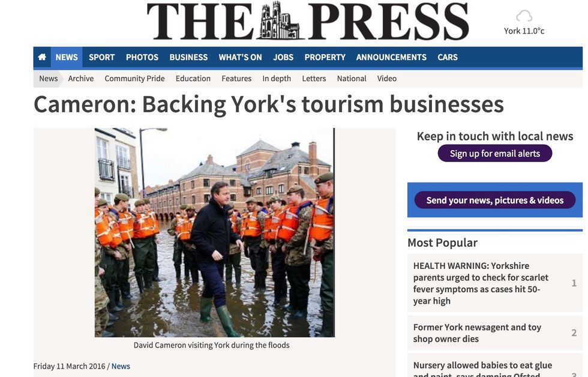Click the David Cameron floods photo
Screen dimensions: 588x377
(x=215, y=232)
